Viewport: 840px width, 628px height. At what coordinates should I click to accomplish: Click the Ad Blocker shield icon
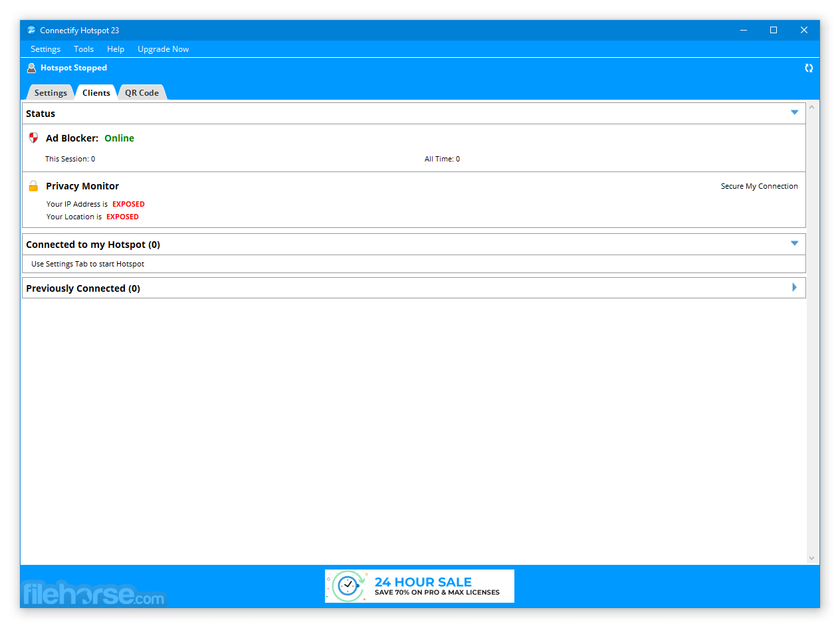pyautogui.click(x=33, y=138)
